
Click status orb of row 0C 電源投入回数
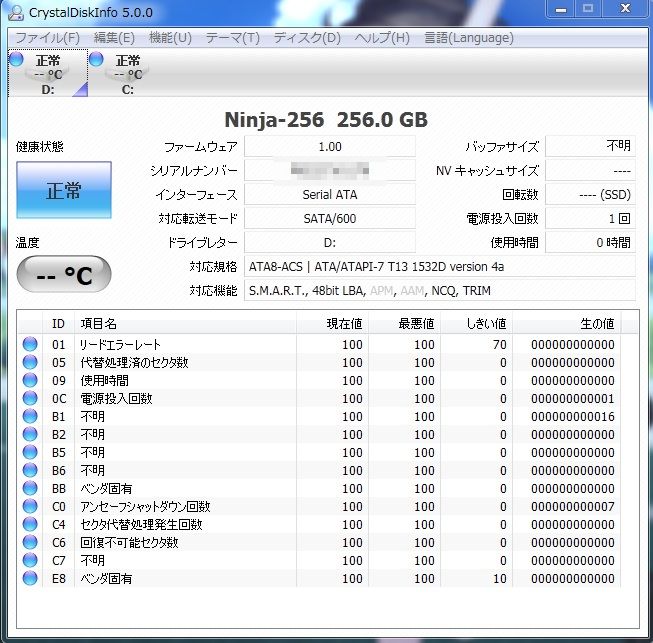click(x=30, y=398)
